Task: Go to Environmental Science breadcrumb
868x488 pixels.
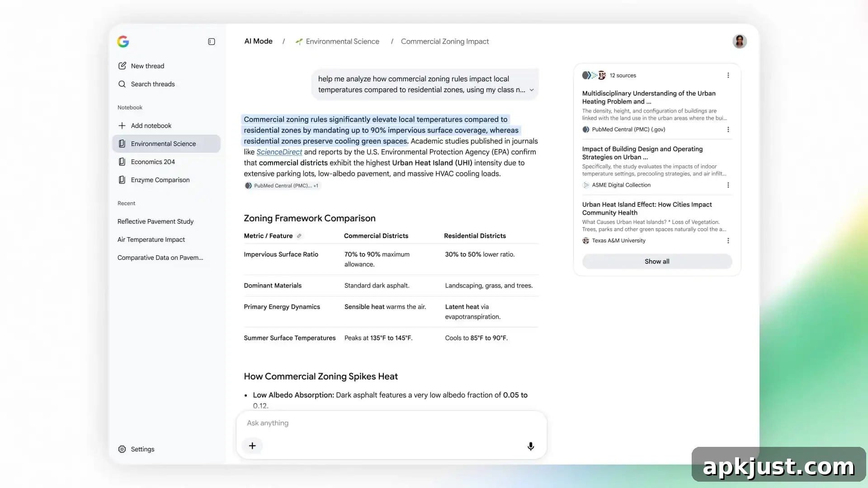Action: point(337,41)
